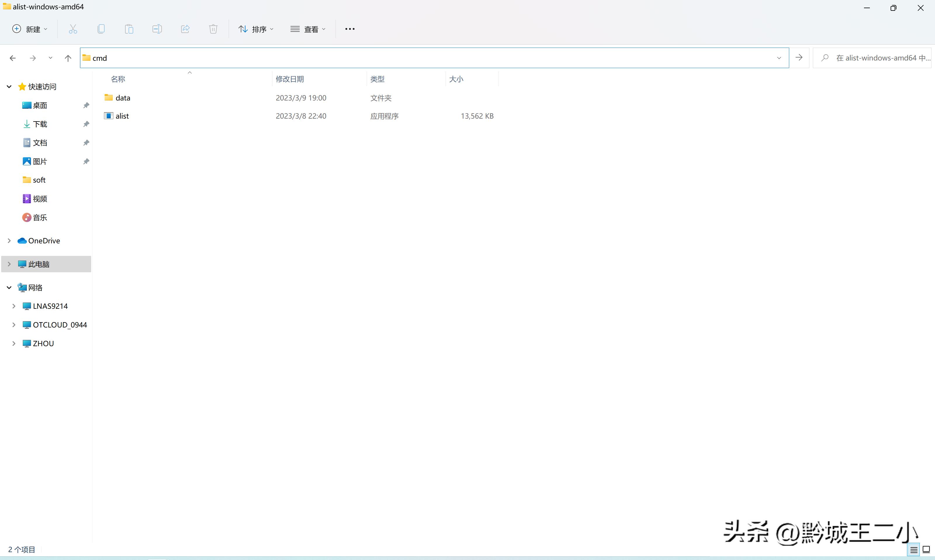935x560 pixels.
Task: Click the Copy icon on toolbar
Action: tap(101, 29)
